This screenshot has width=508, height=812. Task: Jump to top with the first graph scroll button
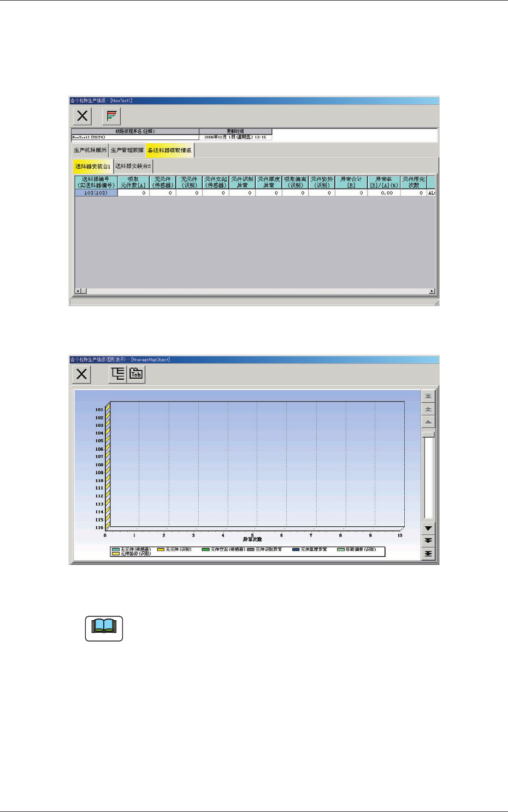click(428, 396)
